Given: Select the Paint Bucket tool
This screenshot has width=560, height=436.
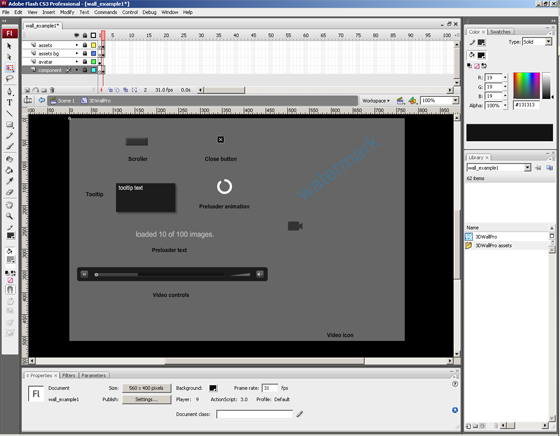Looking at the screenshot, I should (x=10, y=170).
